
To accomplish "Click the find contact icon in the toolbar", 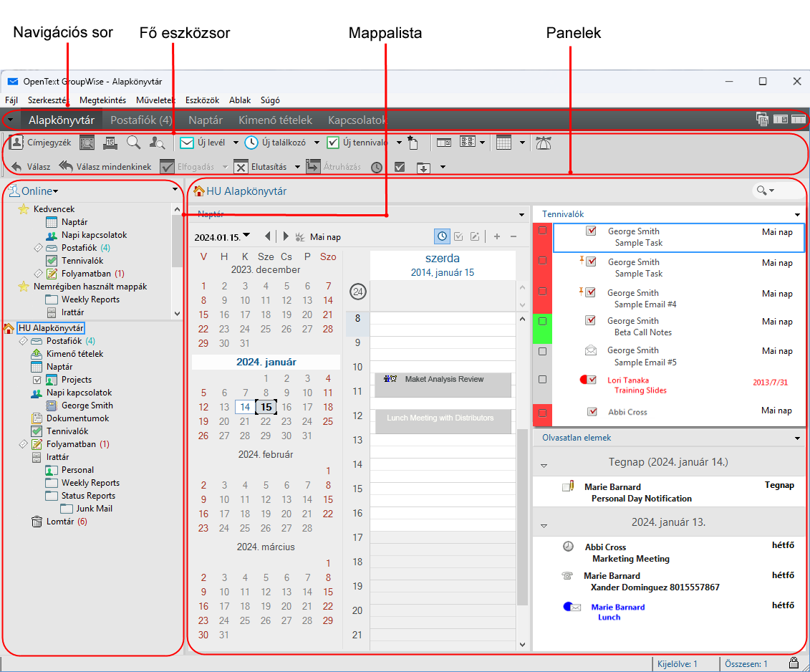I will coord(157,143).
